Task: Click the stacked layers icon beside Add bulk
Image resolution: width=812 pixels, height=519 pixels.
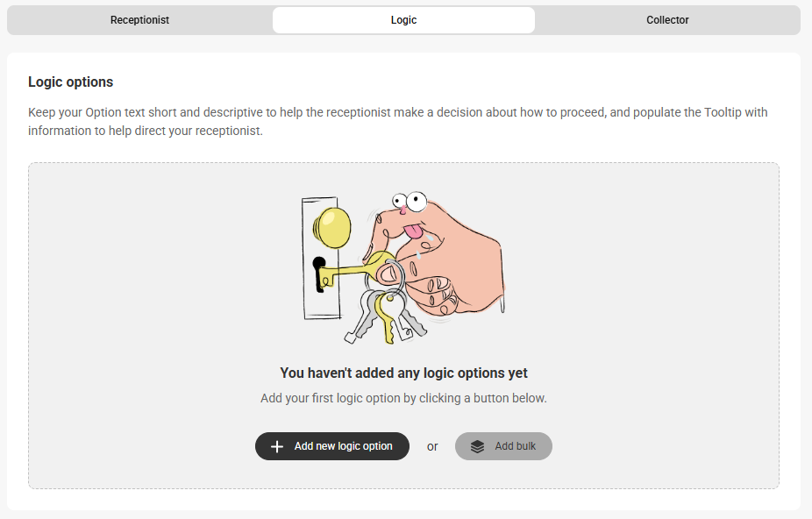Action: [x=477, y=446]
